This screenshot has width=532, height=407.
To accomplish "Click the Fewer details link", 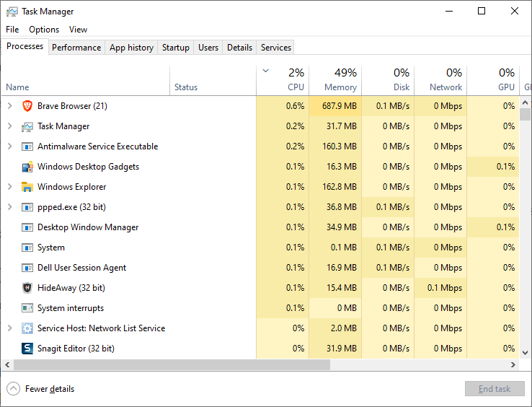I will (x=50, y=389).
